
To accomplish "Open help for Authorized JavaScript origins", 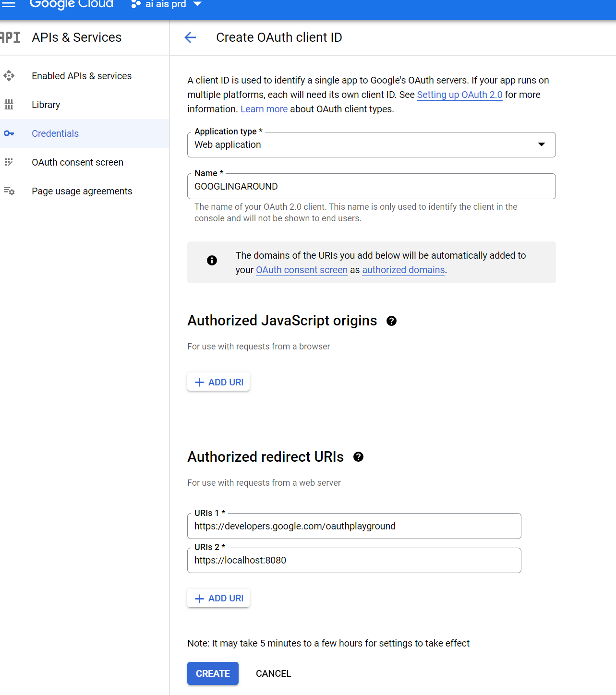I will point(391,321).
